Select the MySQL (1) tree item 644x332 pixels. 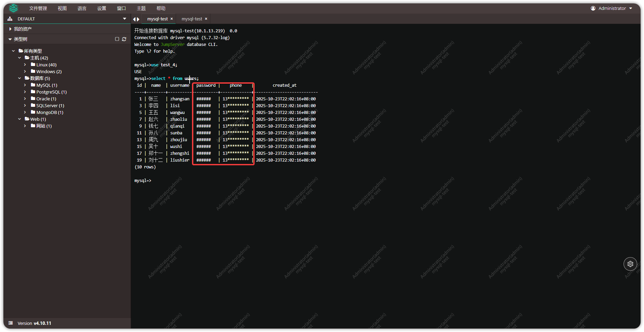click(46, 85)
